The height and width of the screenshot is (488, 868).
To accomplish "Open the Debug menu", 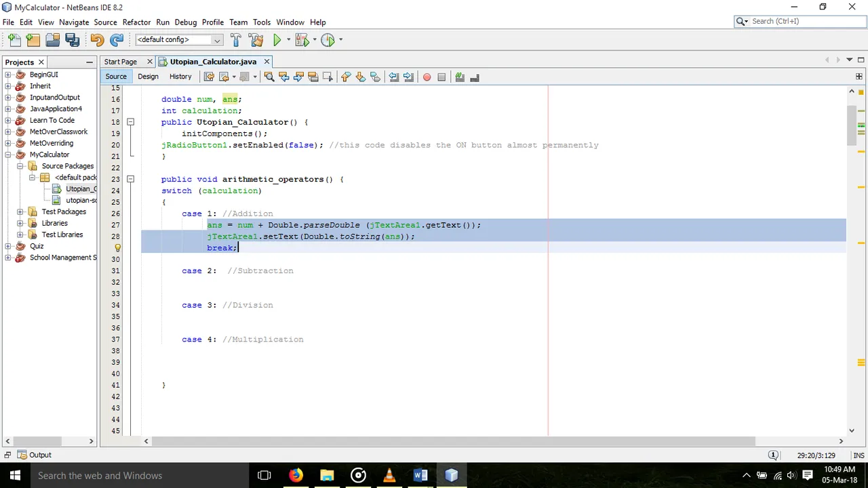I will [x=186, y=22].
